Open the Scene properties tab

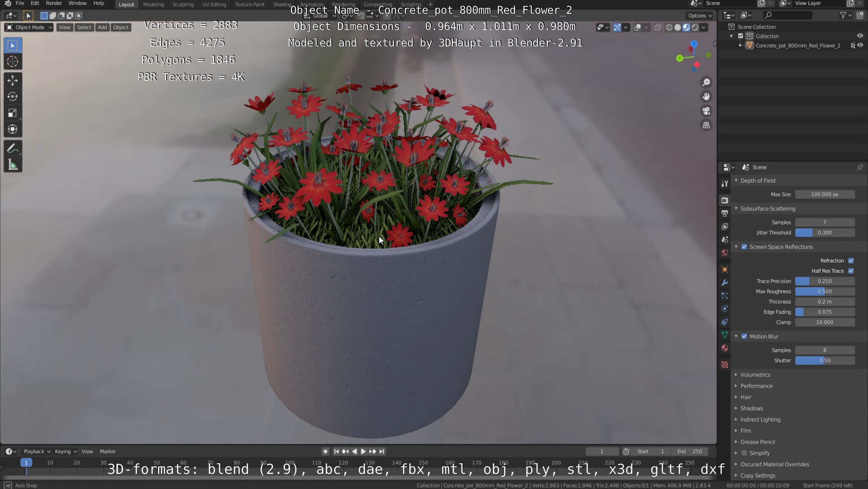[x=725, y=240]
